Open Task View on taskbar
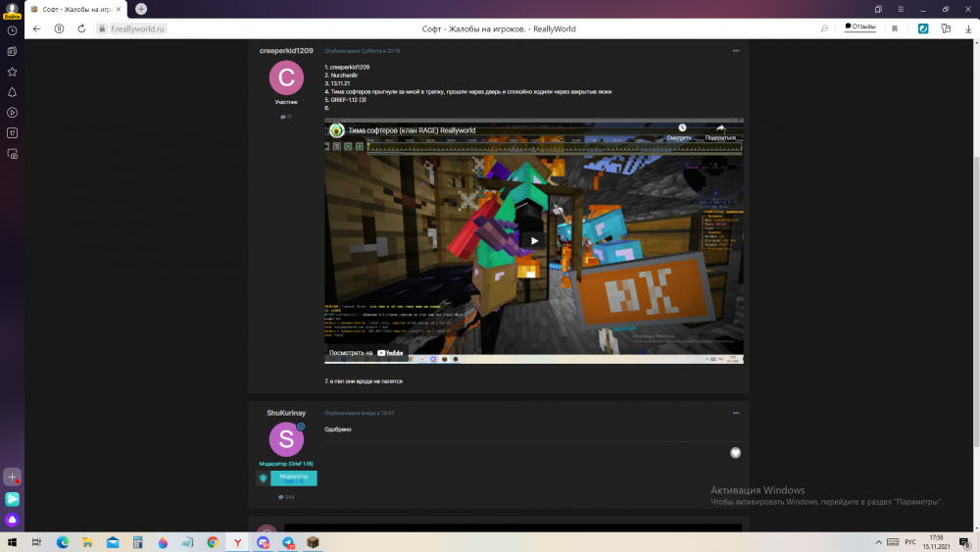Viewport: 980px width, 552px height. coord(37,542)
